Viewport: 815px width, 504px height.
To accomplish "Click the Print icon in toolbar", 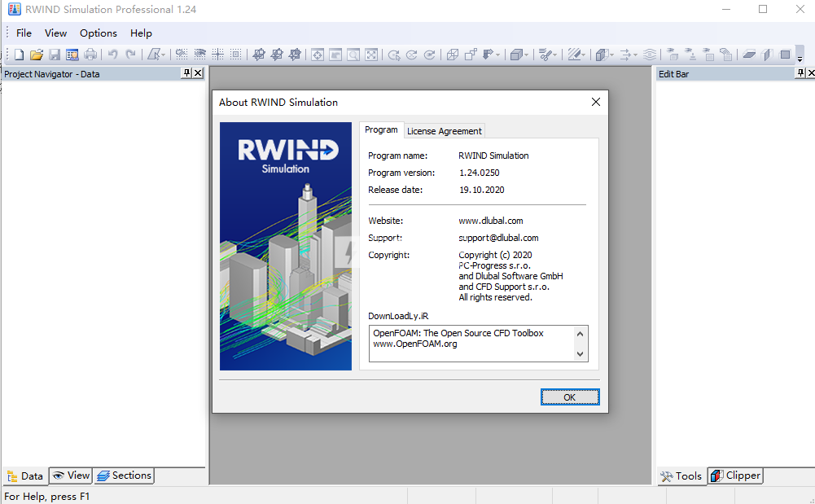I will (90, 55).
